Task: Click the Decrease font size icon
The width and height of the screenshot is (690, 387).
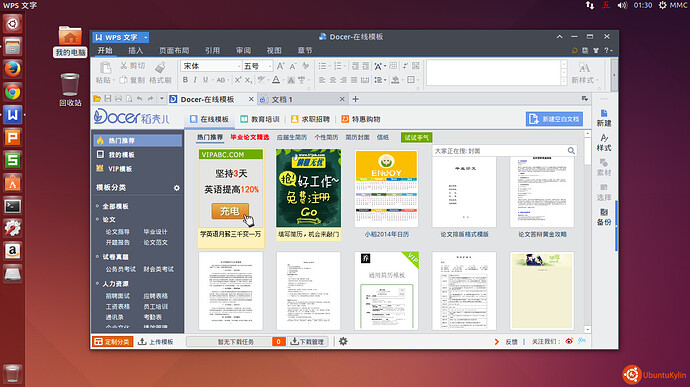Action: pyautogui.click(x=293, y=66)
